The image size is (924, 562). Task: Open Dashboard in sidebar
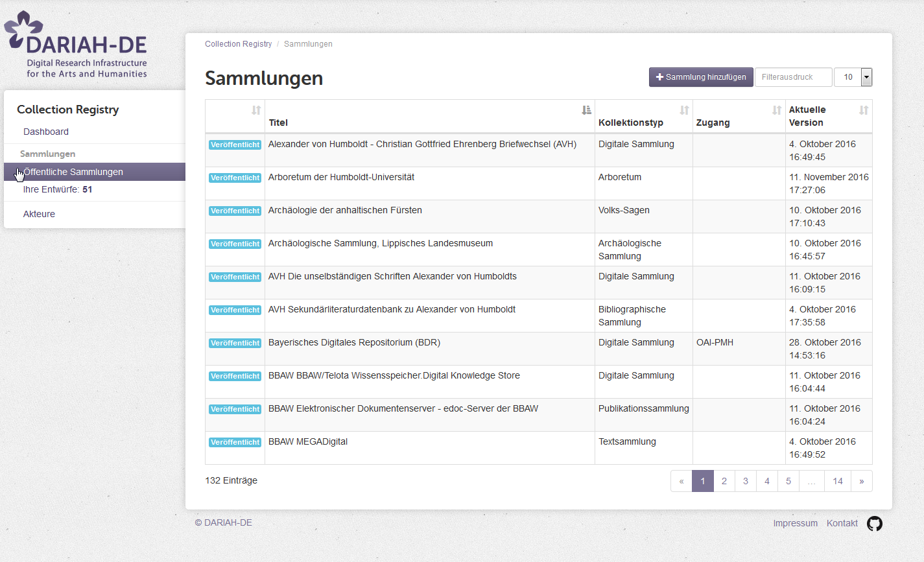[x=46, y=132]
